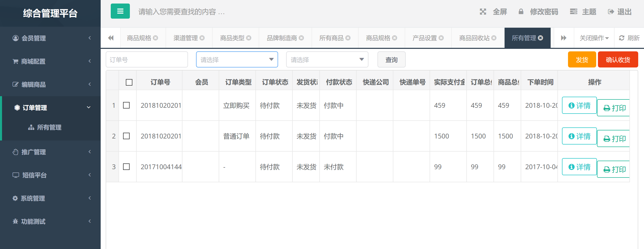Click the gear icon next to 系统管理

tap(15, 198)
